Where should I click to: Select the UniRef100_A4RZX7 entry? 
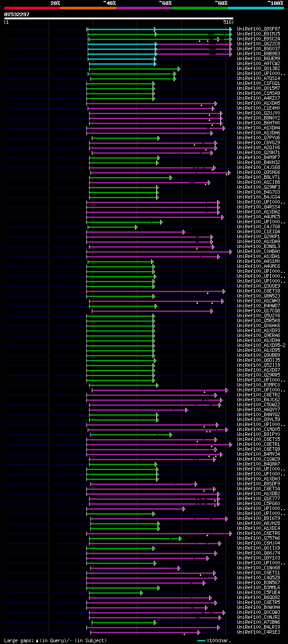(x=258, y=98)
